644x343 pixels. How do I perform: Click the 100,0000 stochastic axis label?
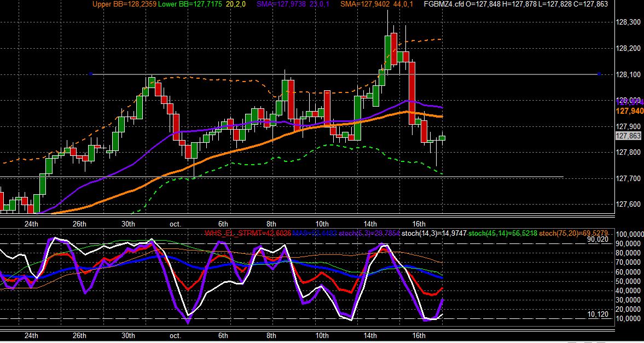tap(630, 234)
